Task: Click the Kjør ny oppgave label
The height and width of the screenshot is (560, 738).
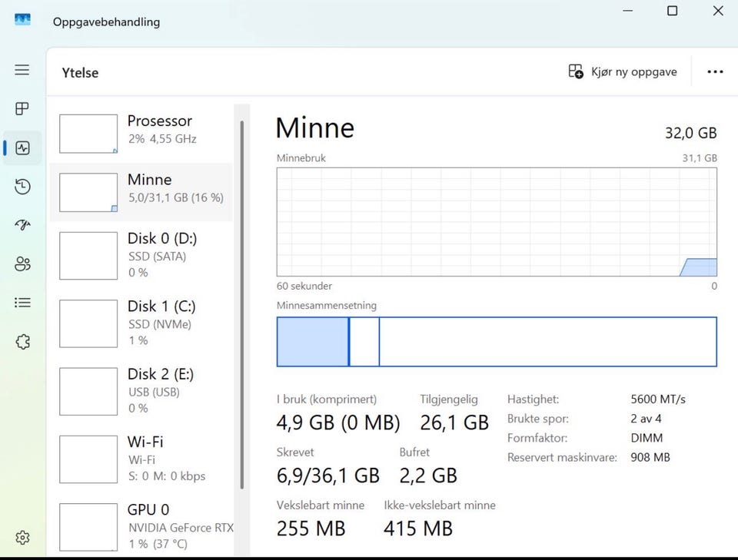Action: 634,72
